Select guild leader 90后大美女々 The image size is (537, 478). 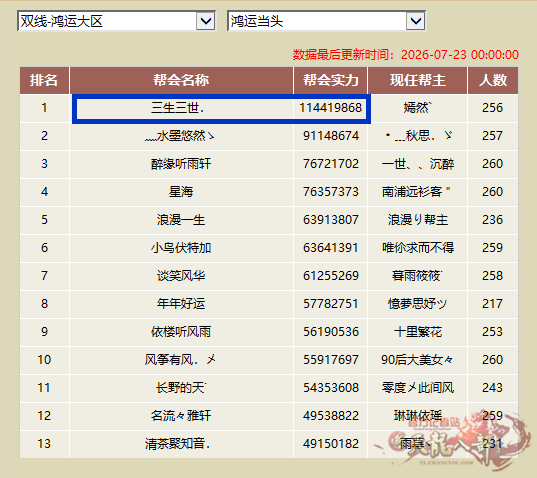tap(417, 360)
